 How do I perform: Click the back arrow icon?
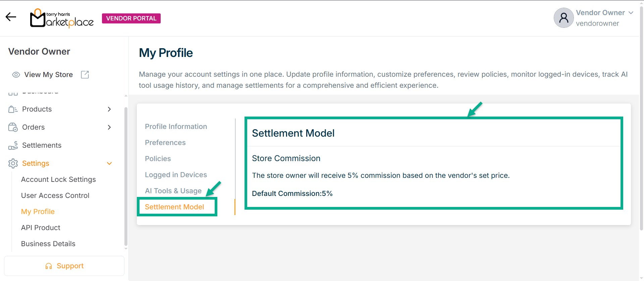point(11,17)
